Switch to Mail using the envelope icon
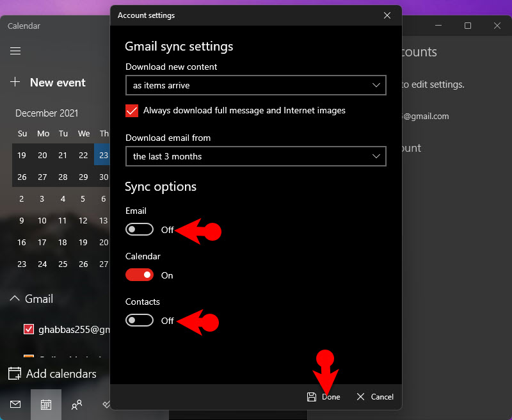Image resolution: width=512 pixels, height=420 pixels. pyautogui.click(x=15, y=405)
